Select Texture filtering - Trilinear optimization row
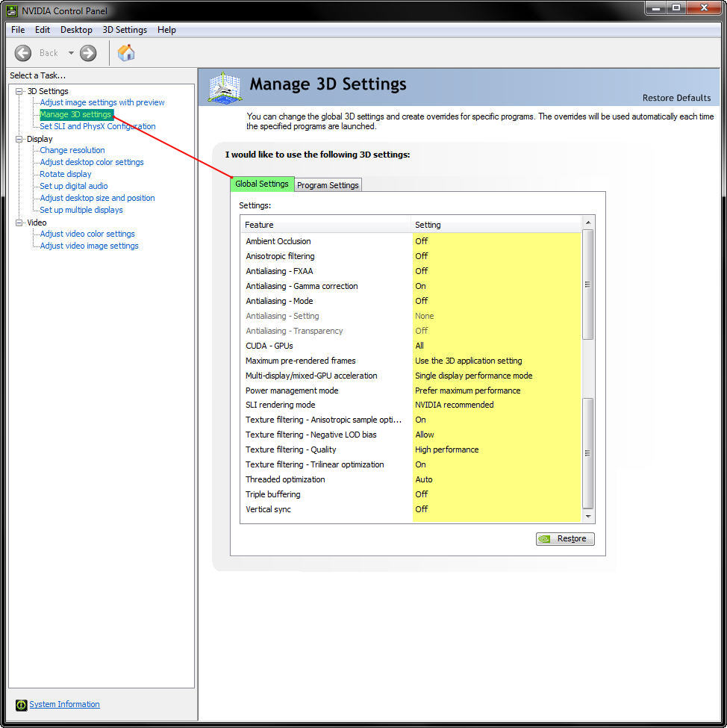This screenshot has width=727, height=728. click(x=411, y=464)
